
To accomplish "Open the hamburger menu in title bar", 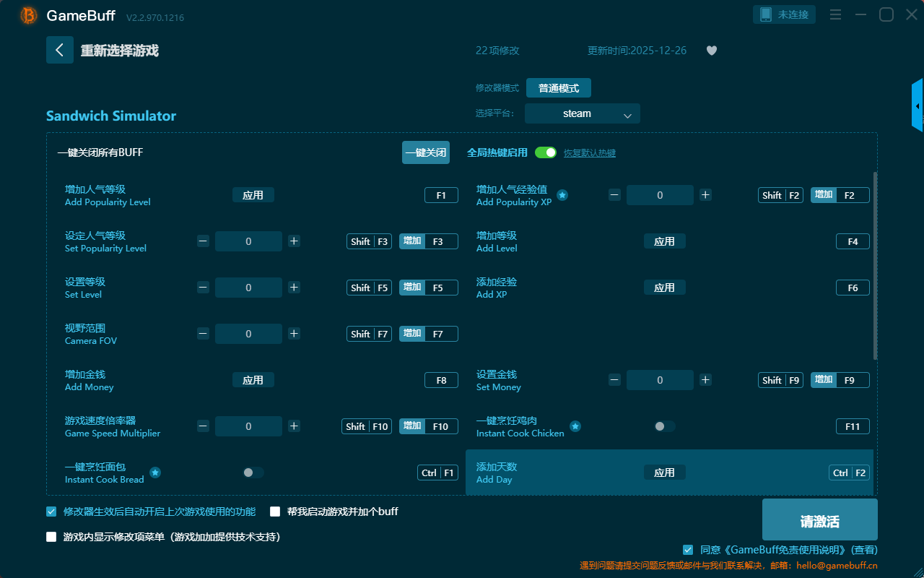I will click(x=835, y=14).
